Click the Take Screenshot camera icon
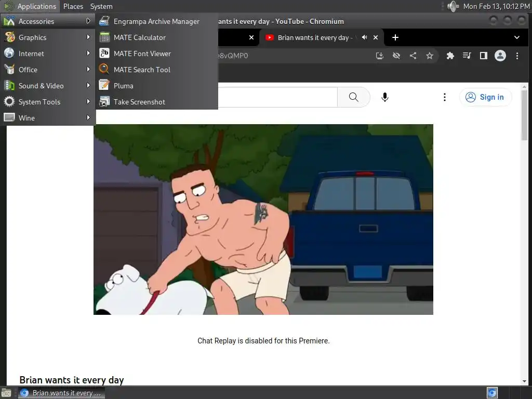 pyautogui.click(x=104, y=101)
